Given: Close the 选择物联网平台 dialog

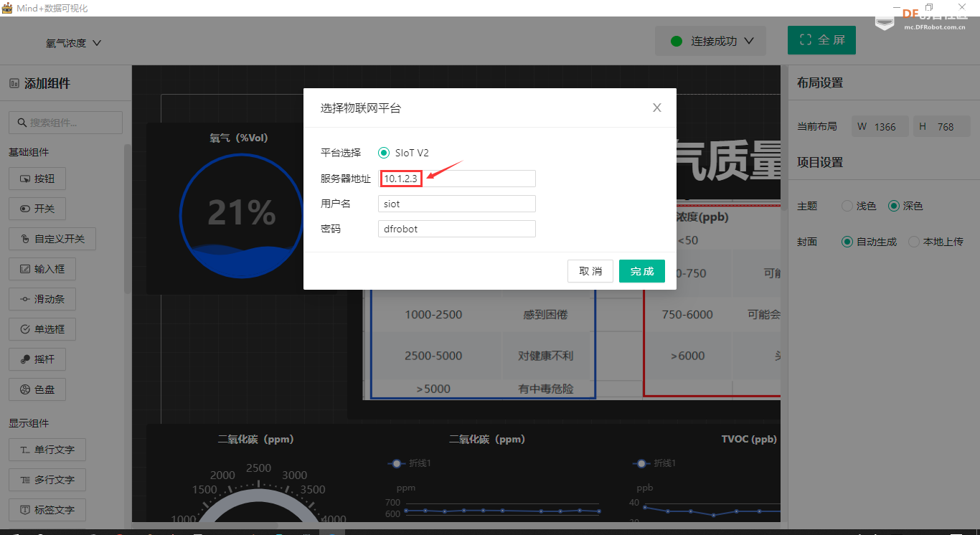Looking at the screenshot, I should [656, 108].
